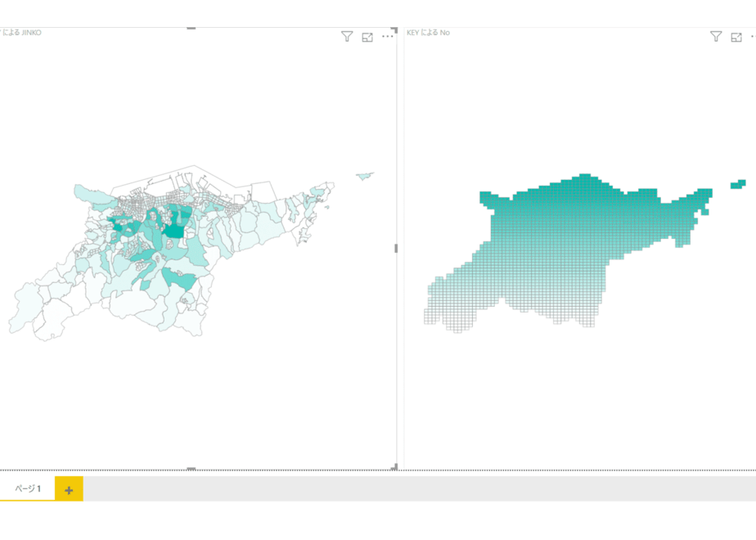Open filter icon on KEY による No visual
756x540 pixels.
716,37
